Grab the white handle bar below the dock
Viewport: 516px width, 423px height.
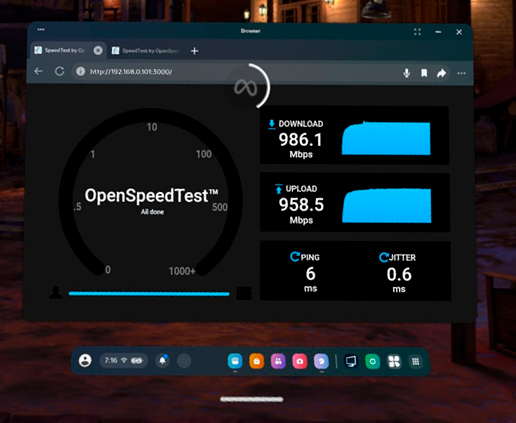pos(252,399)
